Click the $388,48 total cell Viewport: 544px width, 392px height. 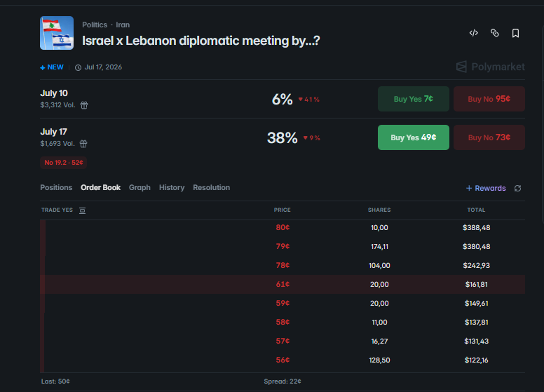point(476,228)
